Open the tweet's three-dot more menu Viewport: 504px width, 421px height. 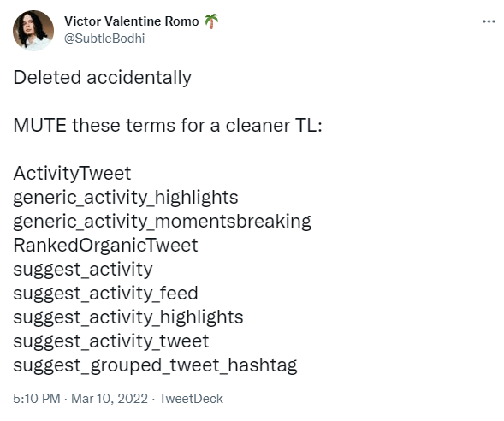489,21
